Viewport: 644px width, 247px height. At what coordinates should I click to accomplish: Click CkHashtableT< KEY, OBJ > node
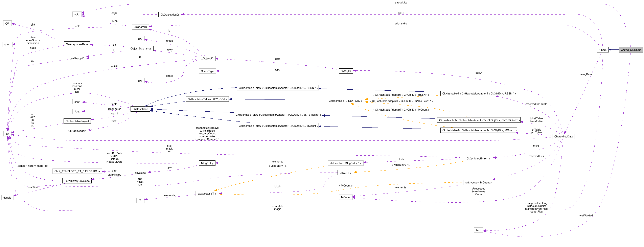(345, 101)
